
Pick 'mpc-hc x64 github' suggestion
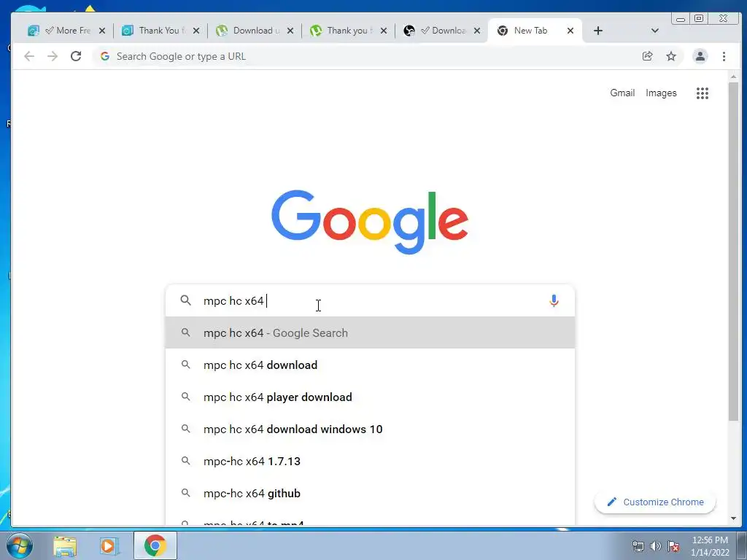[x=370, y=494]
